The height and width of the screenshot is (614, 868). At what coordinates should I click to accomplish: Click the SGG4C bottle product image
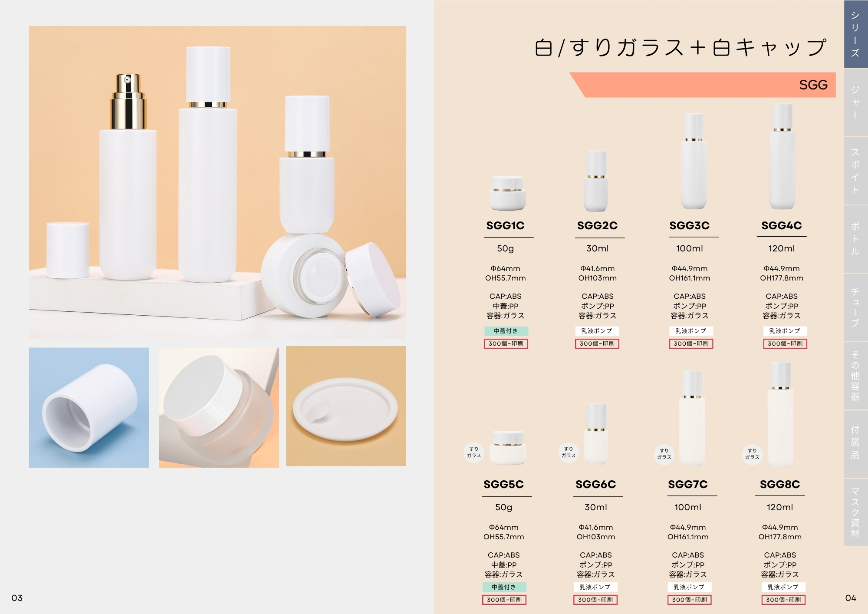pos(782,157)
